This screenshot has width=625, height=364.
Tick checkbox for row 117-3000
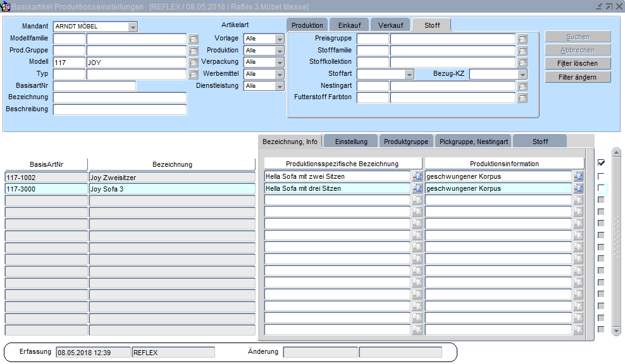pos(601,188)
